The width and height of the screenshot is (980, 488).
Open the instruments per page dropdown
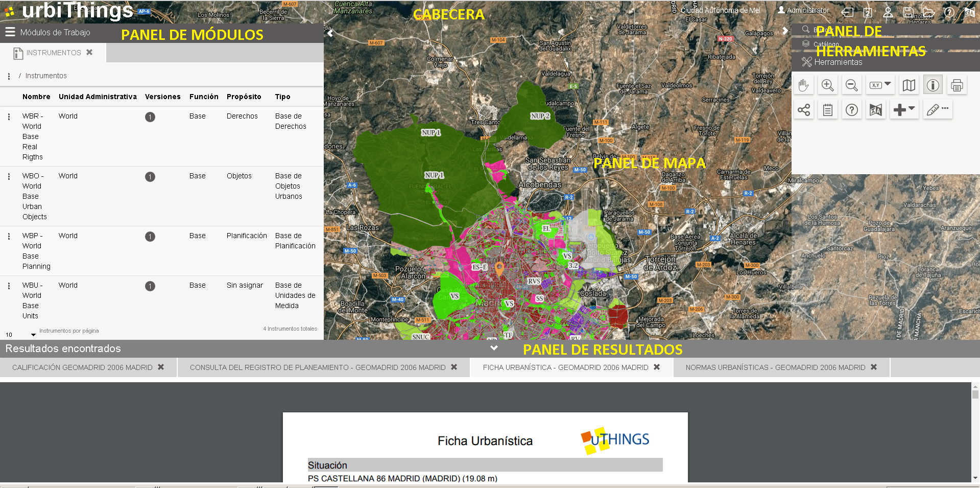pyautogui.click(x=20, y=335)
